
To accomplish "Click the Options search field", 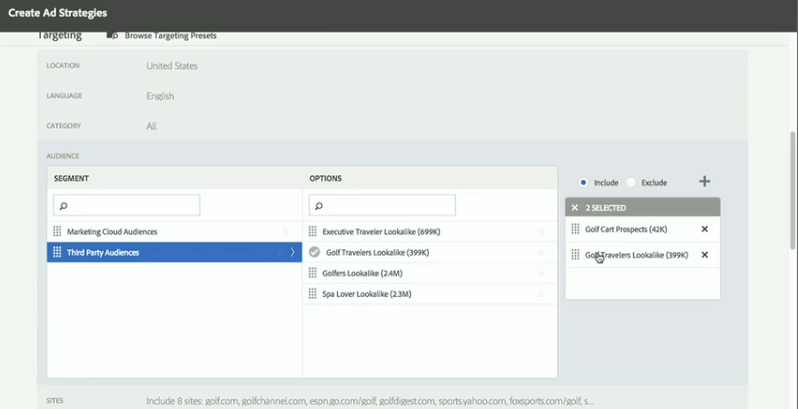I will (x=382, y=205).
